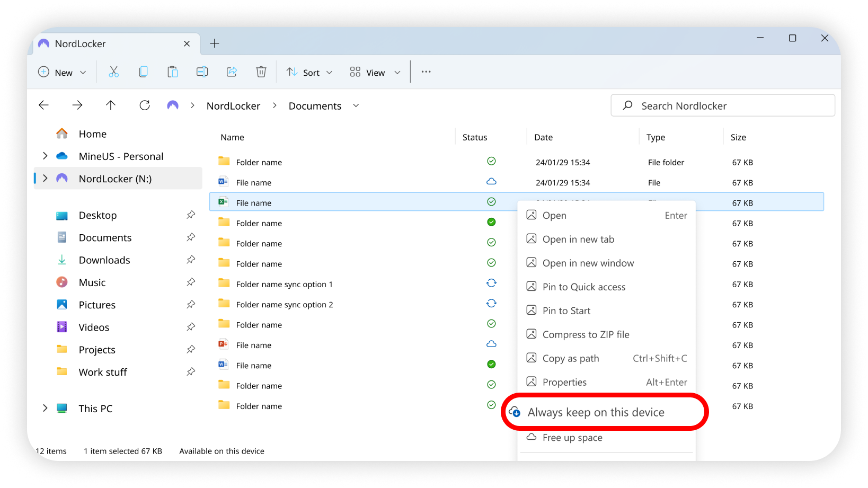Image resolution: width=868 pixels, height=488 pixels.
Task: Sort by the Date column header
Action: pyautogui.click(x=543, y=137)
